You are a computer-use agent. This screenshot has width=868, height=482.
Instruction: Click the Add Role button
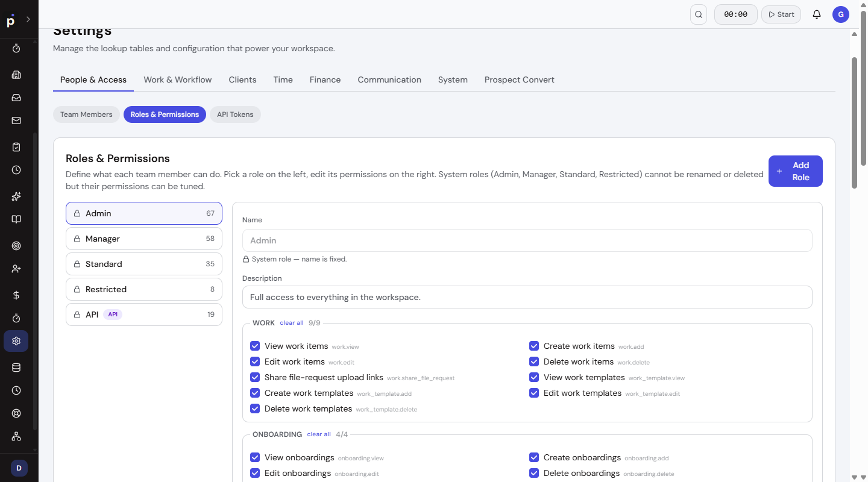796,171
